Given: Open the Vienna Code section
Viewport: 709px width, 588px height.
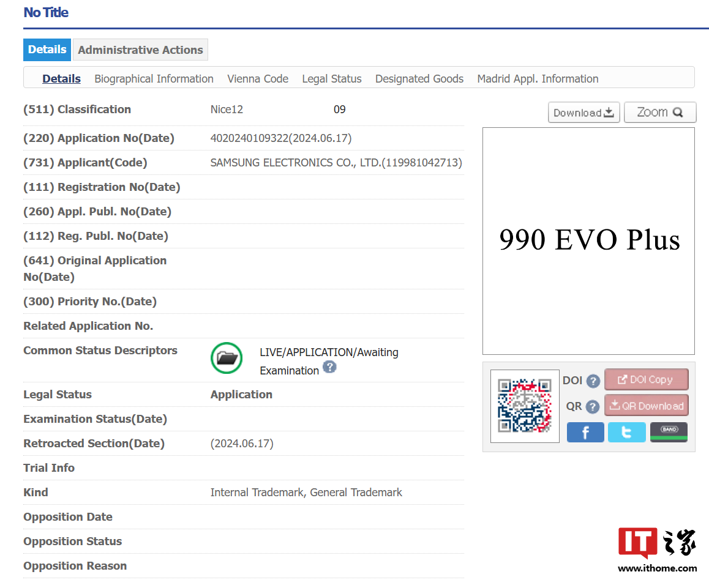Looking at the screenshot, I should (x=258, y=79).
